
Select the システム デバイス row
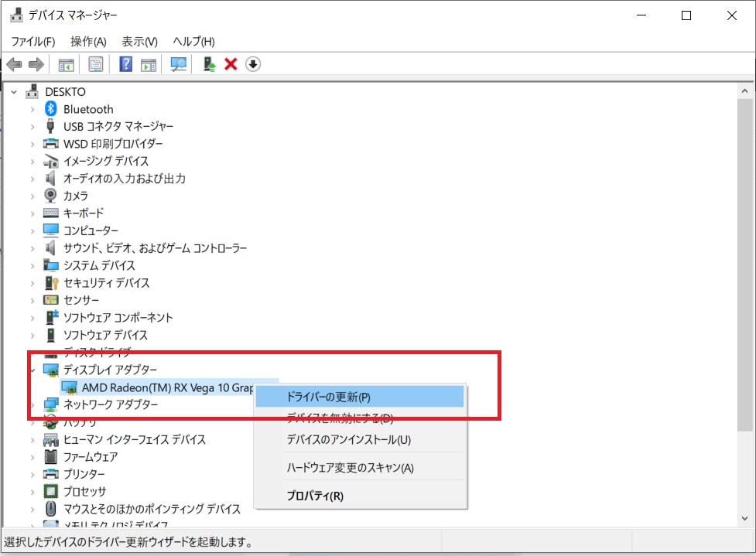[99, 265]
